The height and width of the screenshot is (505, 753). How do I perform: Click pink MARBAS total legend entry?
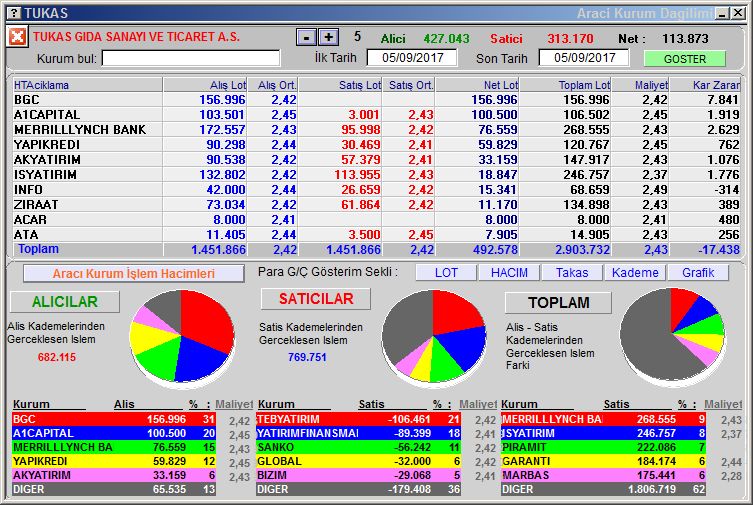coord(603,475)
